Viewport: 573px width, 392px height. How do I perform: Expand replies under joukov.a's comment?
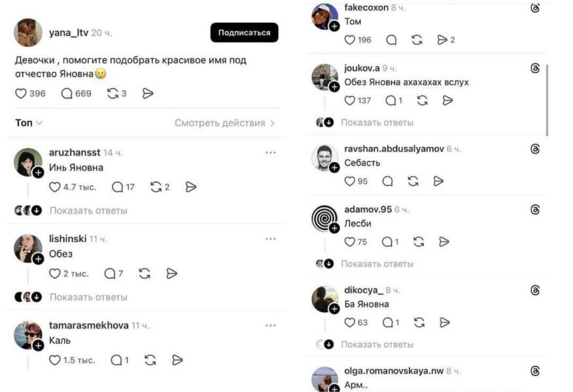click(377, 123)
